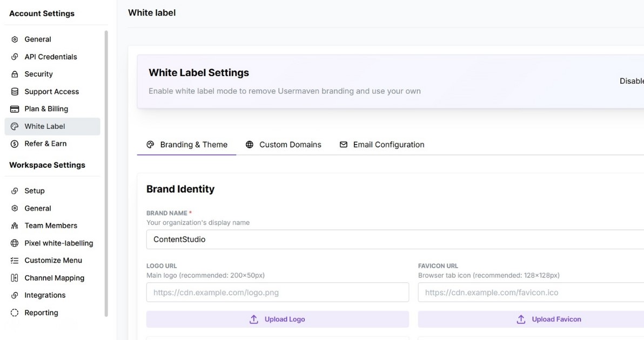Edit the Brand Name field

pos(270,239)
